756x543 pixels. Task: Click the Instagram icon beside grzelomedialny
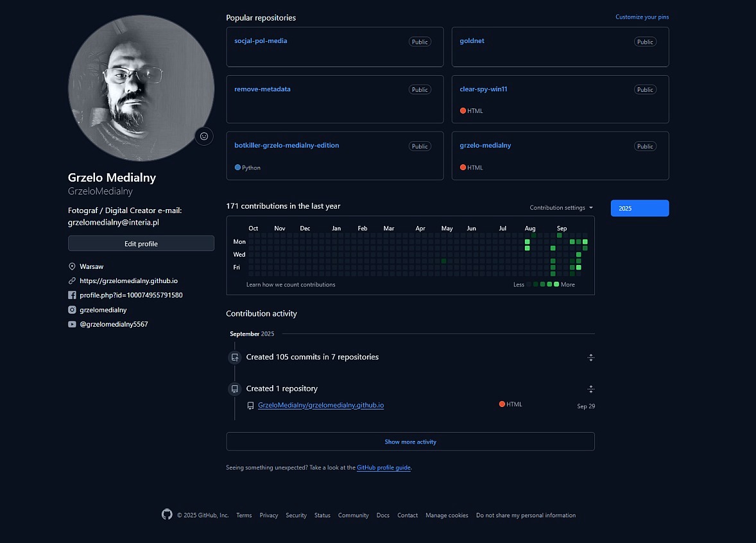point(72,309)
